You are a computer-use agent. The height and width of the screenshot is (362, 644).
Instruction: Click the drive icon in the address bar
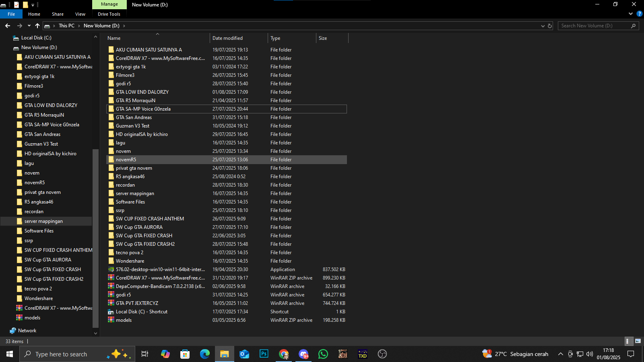47,26
